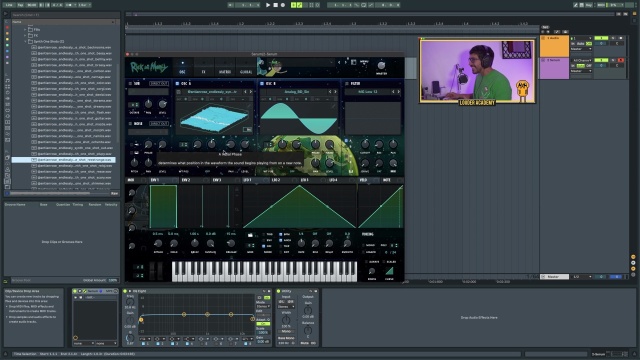
Task: Toggle Serum device activator in device chain
Action: [x=75, y=291]
